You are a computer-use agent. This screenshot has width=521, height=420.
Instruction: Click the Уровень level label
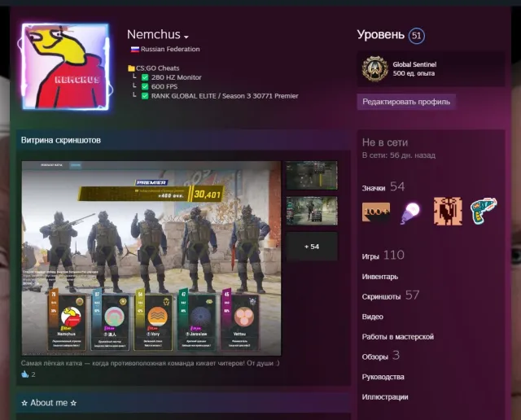click(381, 34)
